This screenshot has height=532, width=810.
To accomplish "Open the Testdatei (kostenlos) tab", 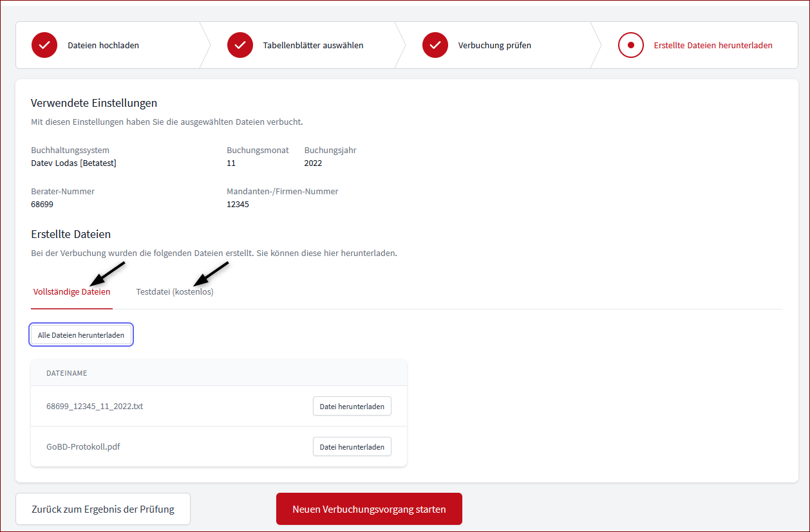I will pos(174,292).
